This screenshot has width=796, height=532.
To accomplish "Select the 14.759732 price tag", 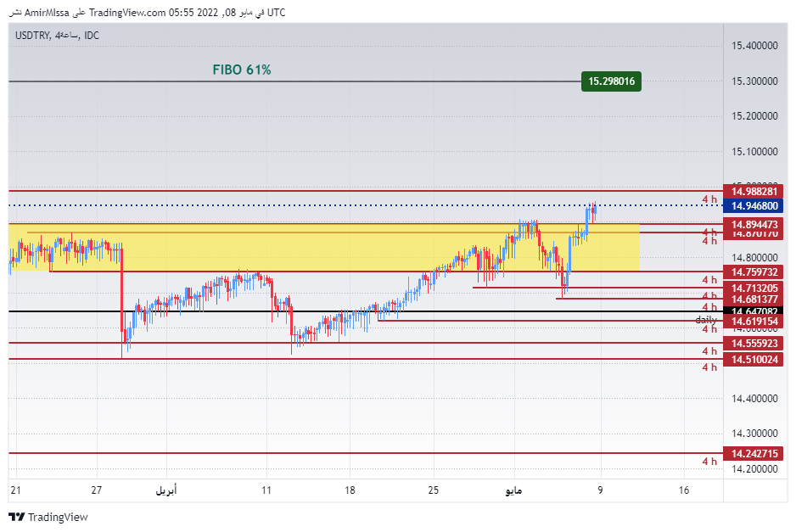I will [754, 272].
